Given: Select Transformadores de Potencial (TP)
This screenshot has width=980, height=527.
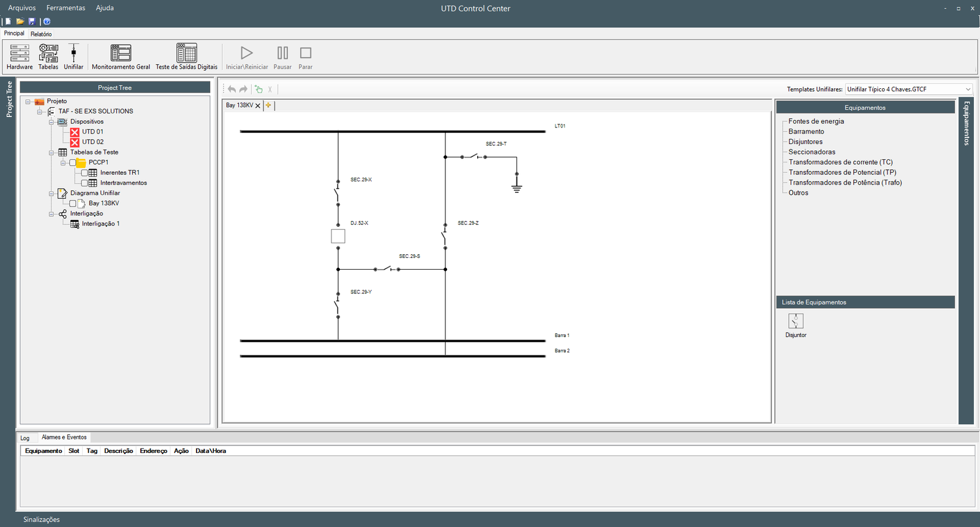Looking at the screenshot, I should pos(842,173).
